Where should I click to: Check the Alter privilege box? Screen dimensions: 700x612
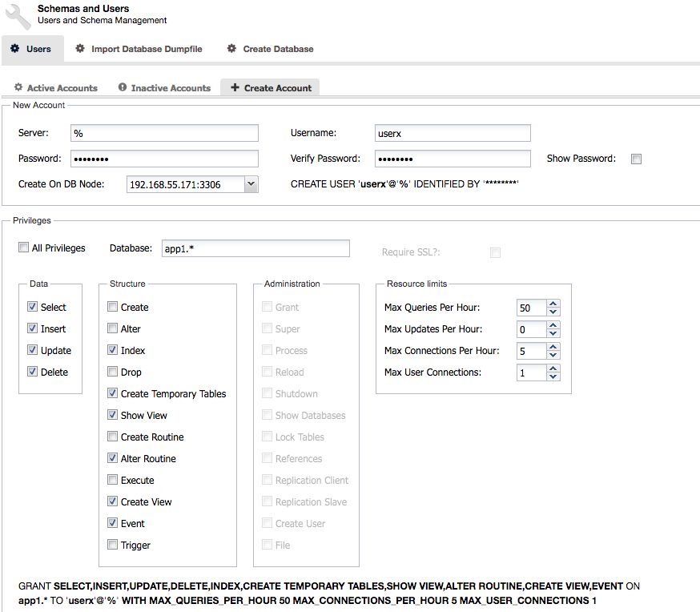coord(112,328)
